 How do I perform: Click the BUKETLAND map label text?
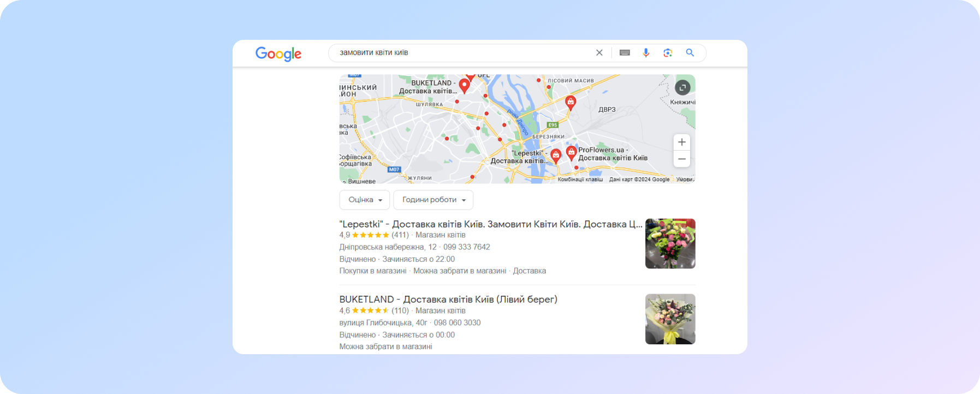click(x=429, y=87)
